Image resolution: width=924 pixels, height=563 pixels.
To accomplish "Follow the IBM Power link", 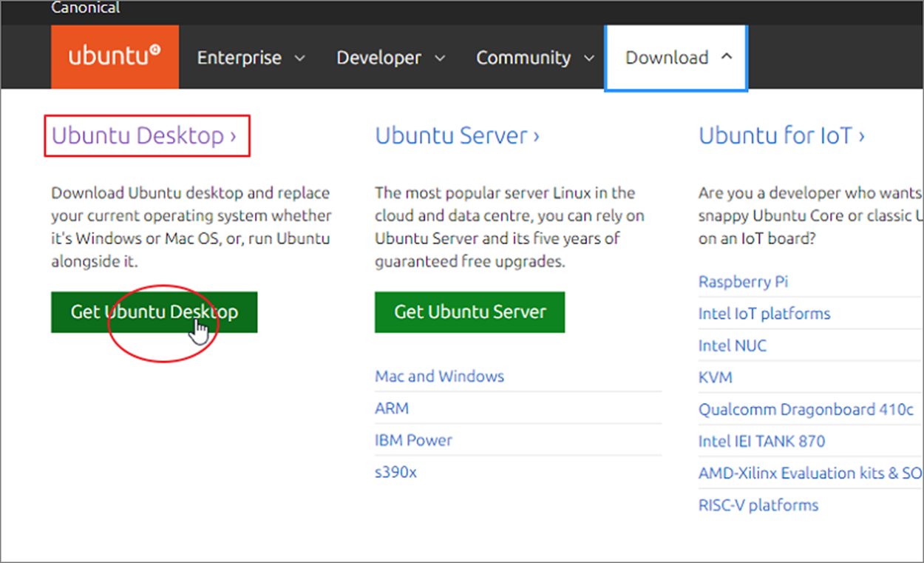I will 413,440.
